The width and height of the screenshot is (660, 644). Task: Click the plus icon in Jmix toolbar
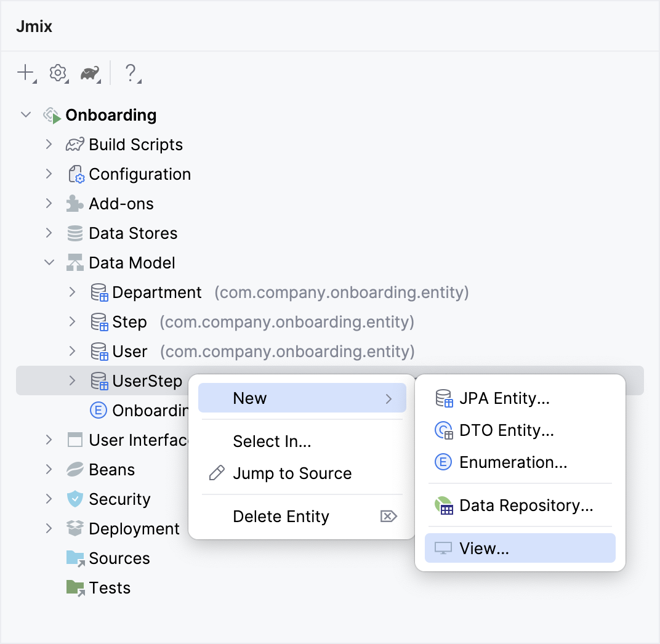tap(25, 73)
